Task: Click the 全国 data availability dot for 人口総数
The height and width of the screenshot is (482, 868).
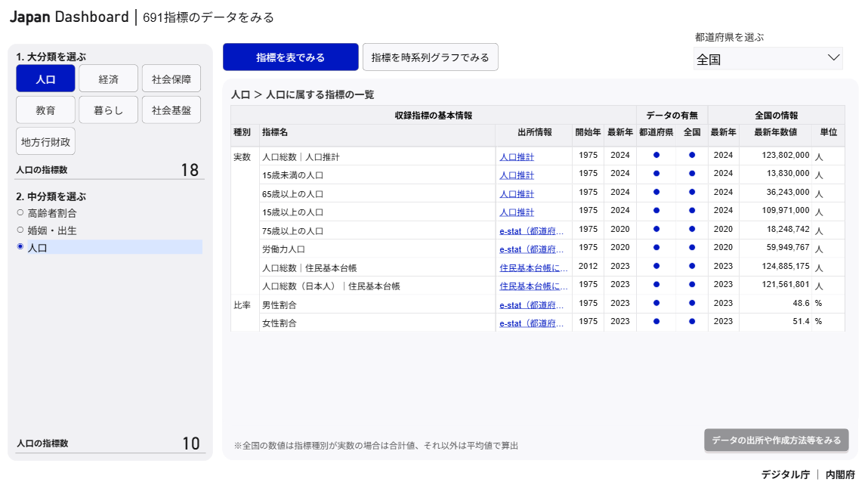Action: click(690, 155)
